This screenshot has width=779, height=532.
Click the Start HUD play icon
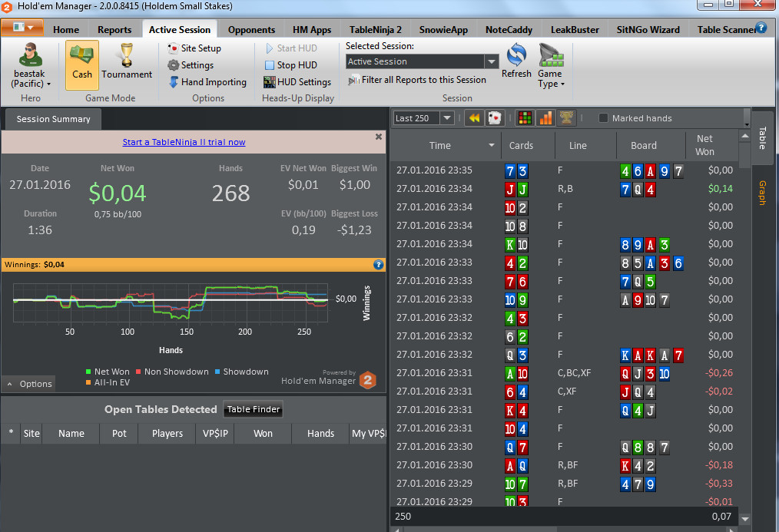click(270, 48)
